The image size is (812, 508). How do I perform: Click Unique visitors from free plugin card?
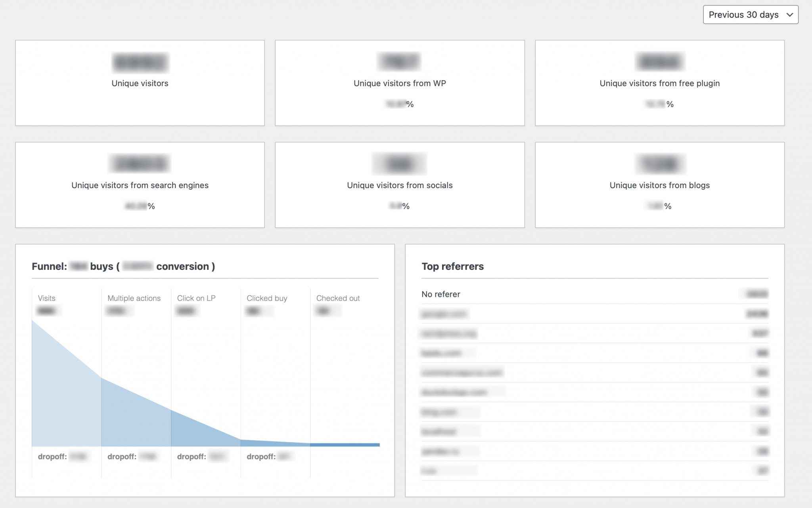pos(659,83)
